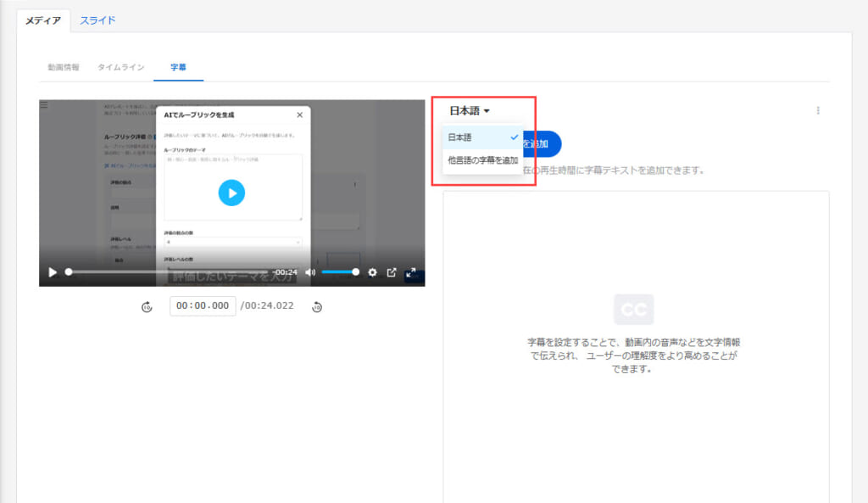
Task: Skip forward 10 seconds with forward icon
Action: [x=317, y=306]
